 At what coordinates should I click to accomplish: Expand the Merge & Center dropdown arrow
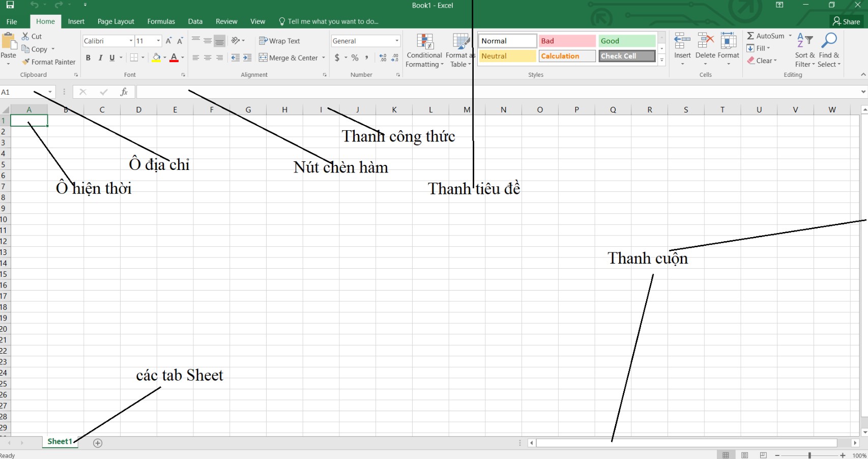coord(324,58)
